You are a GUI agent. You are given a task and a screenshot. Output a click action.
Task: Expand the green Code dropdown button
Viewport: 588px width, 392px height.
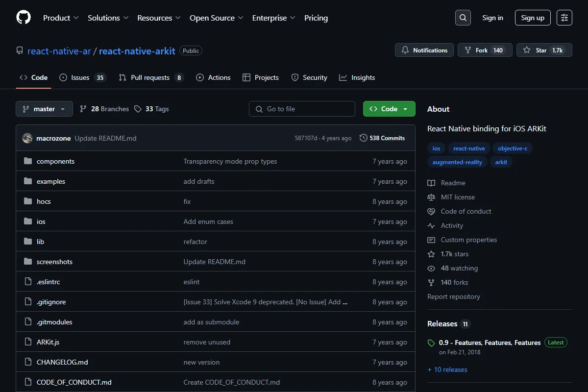click(x=389, y=109)
